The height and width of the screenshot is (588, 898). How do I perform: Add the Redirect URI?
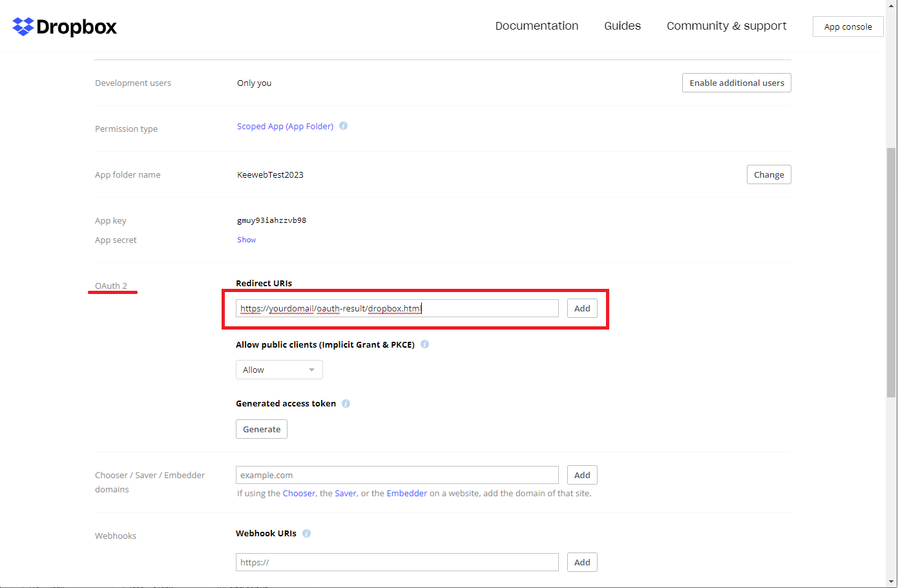[582, 308]
